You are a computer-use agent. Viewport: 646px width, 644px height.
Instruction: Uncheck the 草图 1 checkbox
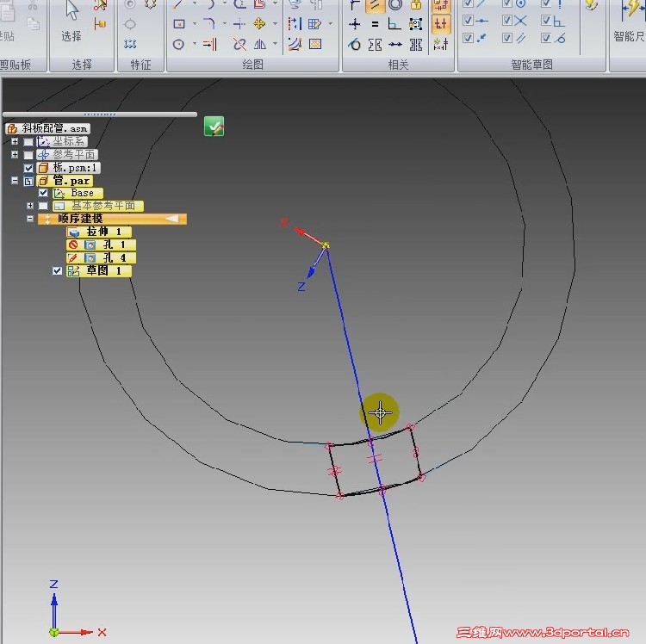(x=57, y=271)
